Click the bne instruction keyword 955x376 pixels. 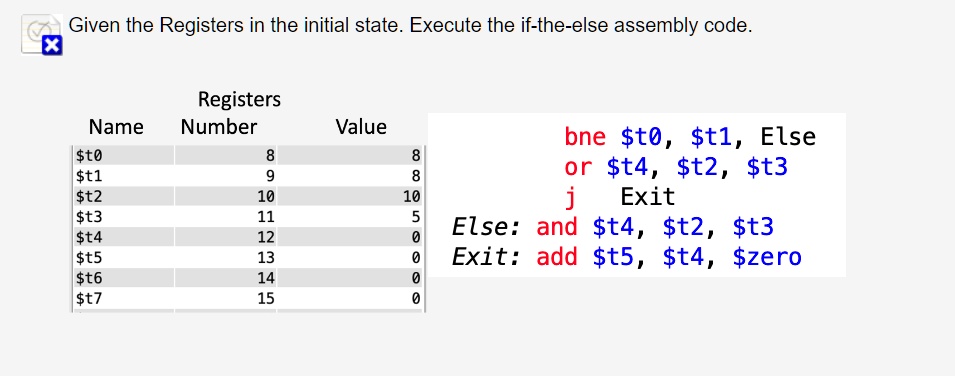(585, 137)
